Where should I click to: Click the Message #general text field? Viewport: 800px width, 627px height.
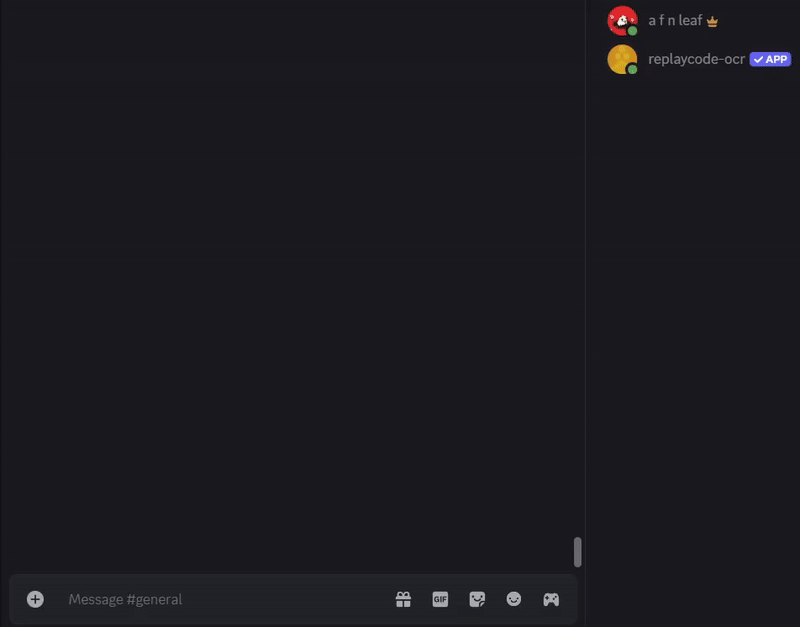224,599
